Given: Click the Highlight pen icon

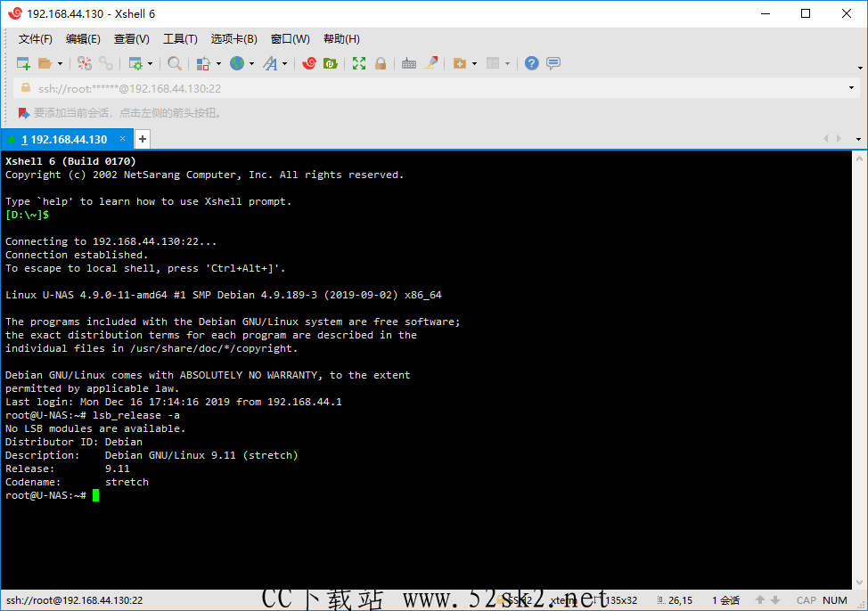Looking at the screenshot, I should tap(430, 63).
